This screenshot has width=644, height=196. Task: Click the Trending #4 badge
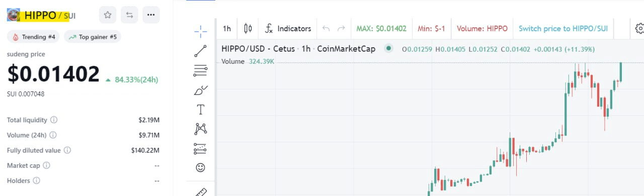coord(34,37)
